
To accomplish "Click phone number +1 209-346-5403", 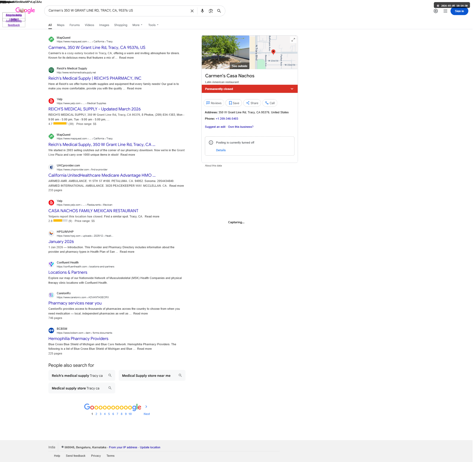I will point(227,119).
